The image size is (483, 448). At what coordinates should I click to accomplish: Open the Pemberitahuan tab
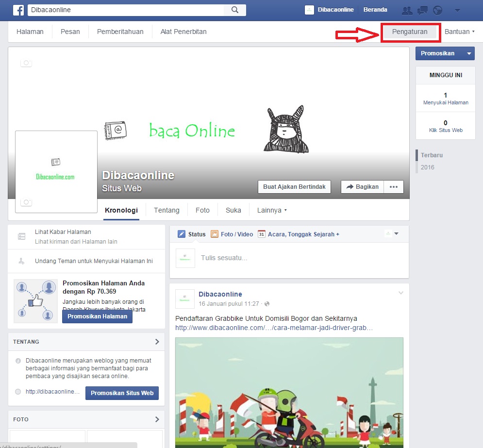click(120, 32)
